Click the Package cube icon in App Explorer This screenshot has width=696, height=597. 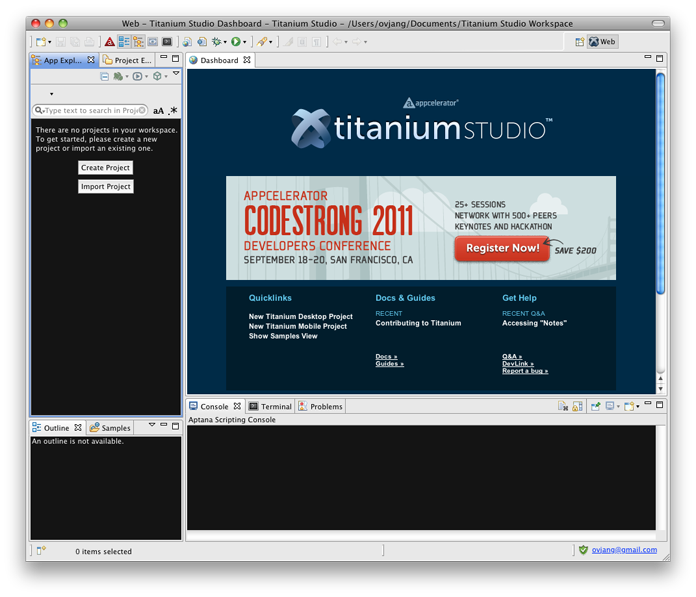(x=157, y=76)
